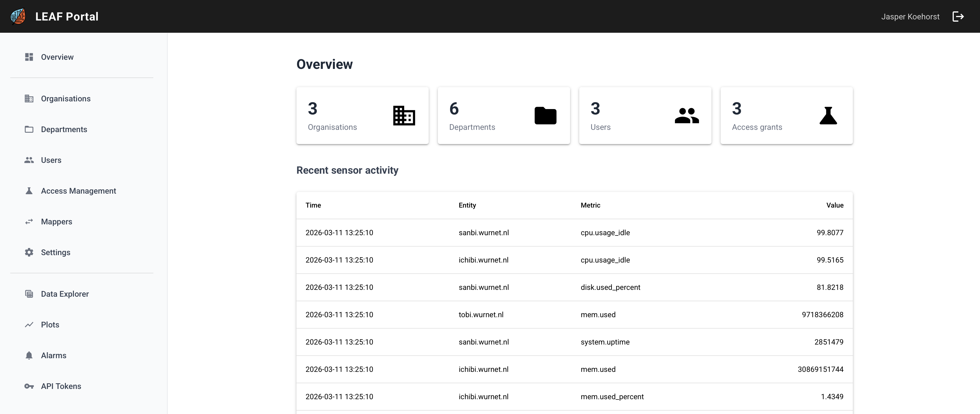Click the Plots line chart icon
This screenshot has width=980, height=414.
(x=29, y=325)
